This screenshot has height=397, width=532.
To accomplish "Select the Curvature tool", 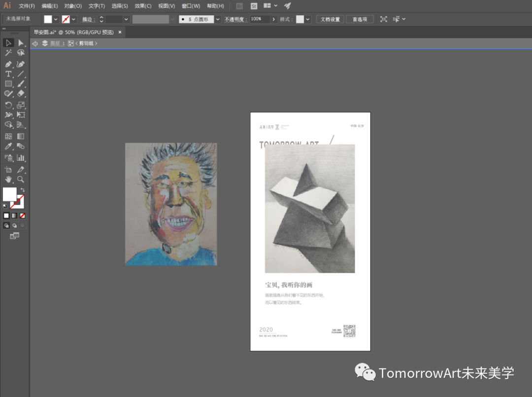I will [x=21, y=64].
